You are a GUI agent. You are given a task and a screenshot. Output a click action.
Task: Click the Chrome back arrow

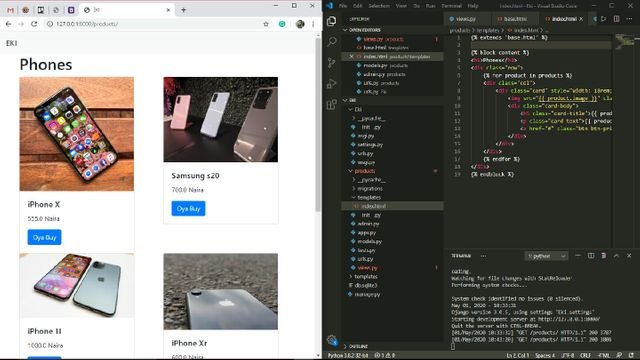[9, 24]
